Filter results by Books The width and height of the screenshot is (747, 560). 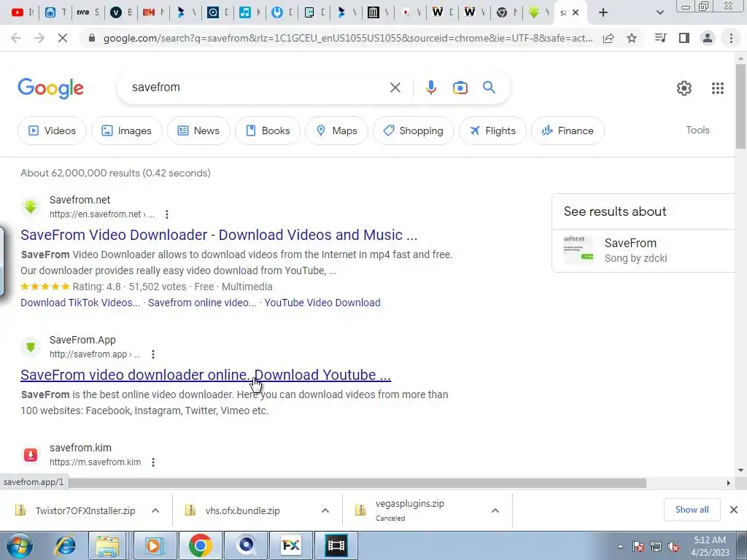[268, 131]
